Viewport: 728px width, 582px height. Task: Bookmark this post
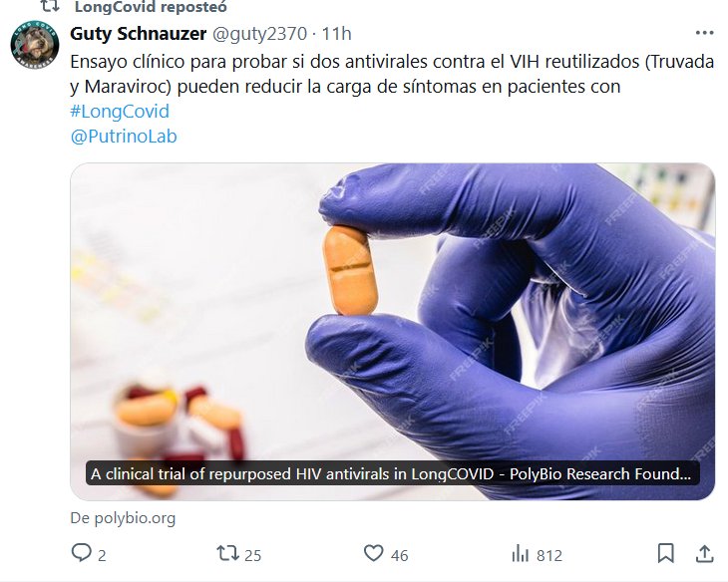[666, 553]
